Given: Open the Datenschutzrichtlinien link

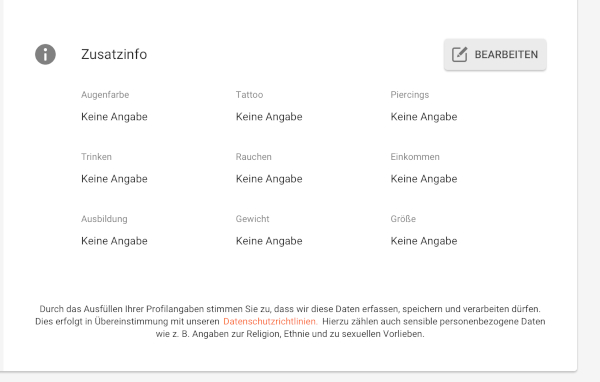Looking at the screenshot, I should tap(270, 322).
